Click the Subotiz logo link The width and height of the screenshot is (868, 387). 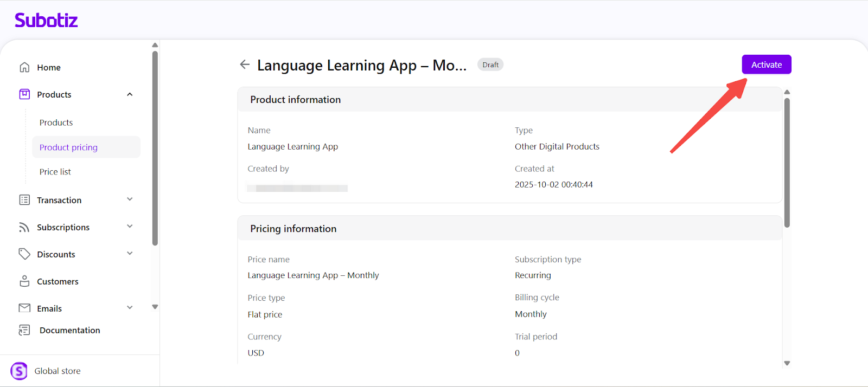[46, 21]
